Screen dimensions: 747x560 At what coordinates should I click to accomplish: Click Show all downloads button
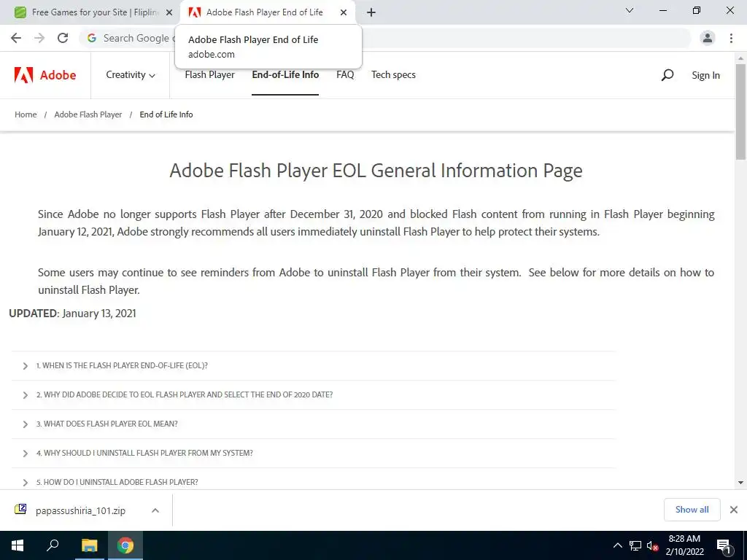tap(692, 510)
